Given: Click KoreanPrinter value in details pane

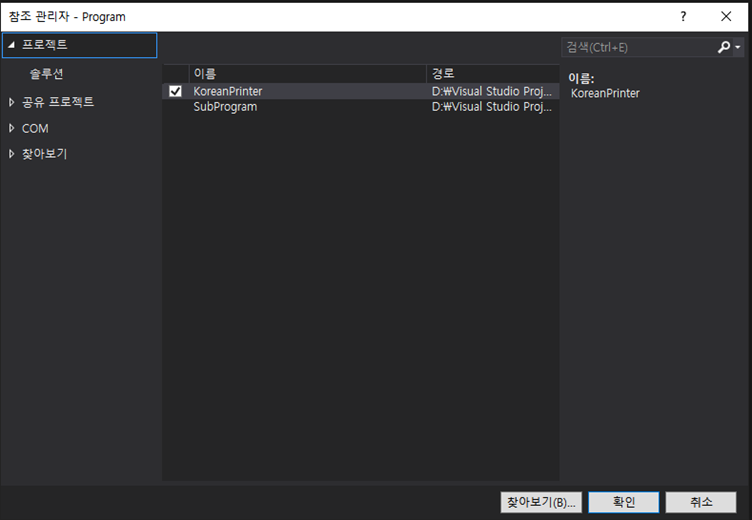Looking at the screenshot, I should tap(605, 93).
